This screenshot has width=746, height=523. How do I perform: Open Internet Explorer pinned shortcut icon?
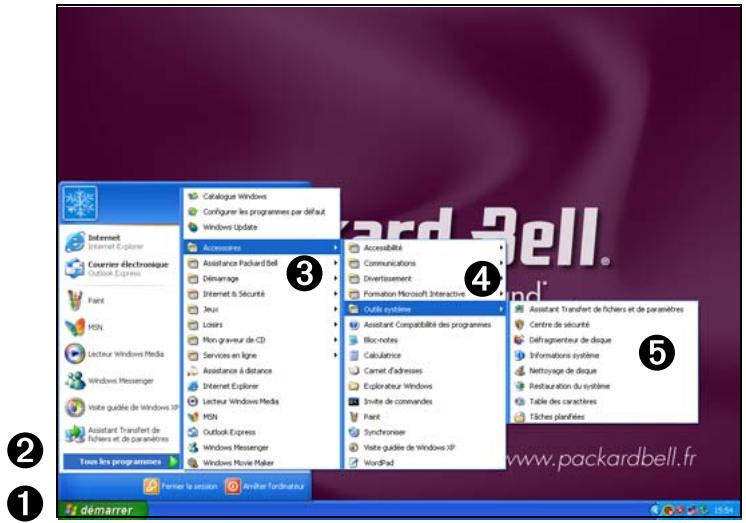(x=75, y=242)
